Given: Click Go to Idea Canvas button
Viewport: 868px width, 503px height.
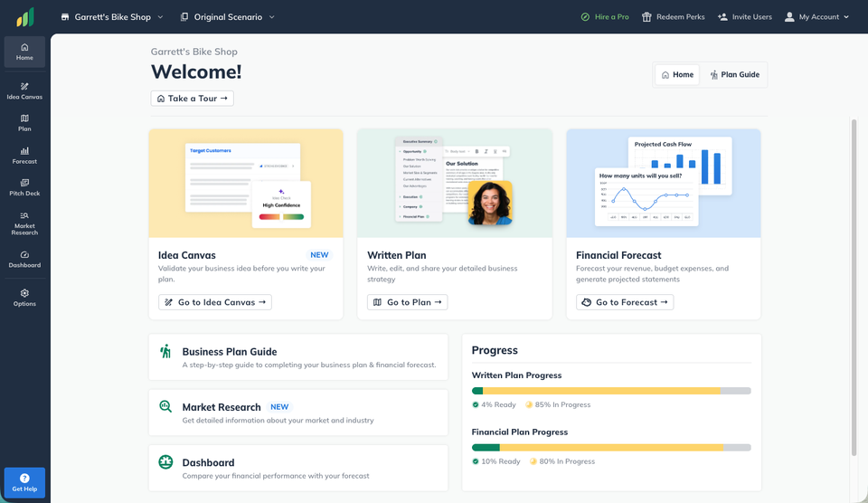Looking at the screenshot, I should (x=215, y=302).
